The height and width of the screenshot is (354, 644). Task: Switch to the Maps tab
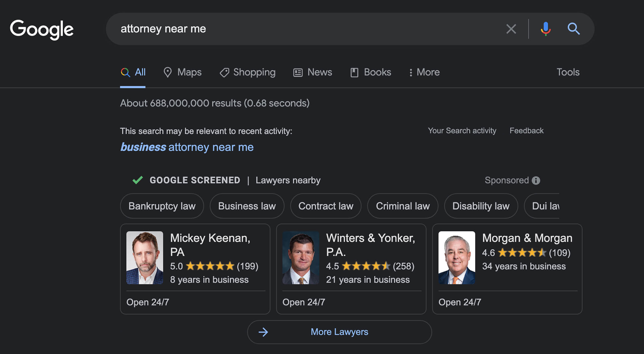(182, 72)
